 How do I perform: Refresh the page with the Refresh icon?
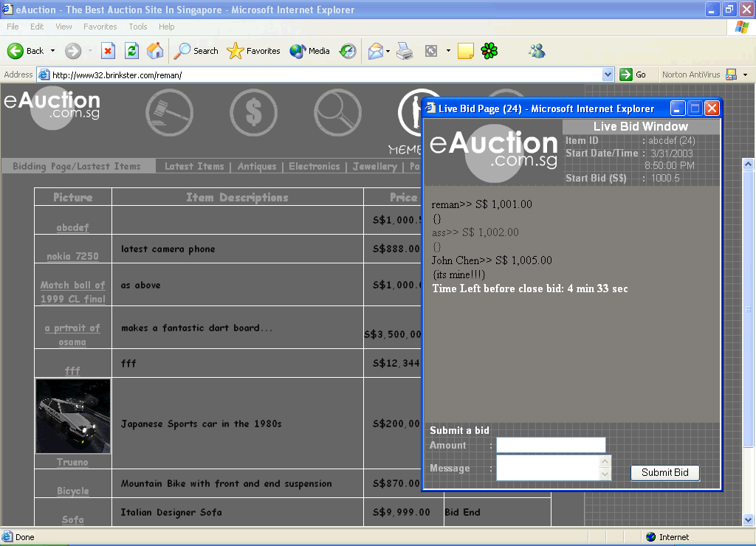click(131, 51)
